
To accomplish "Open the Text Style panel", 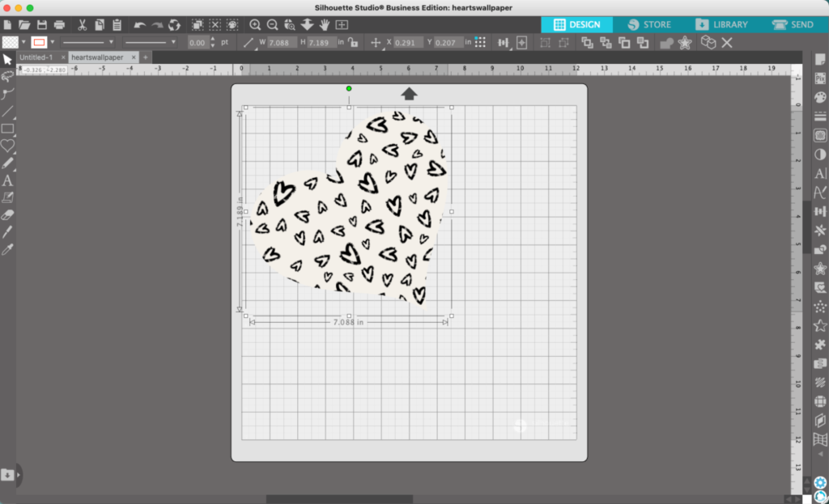I will 820,173.
